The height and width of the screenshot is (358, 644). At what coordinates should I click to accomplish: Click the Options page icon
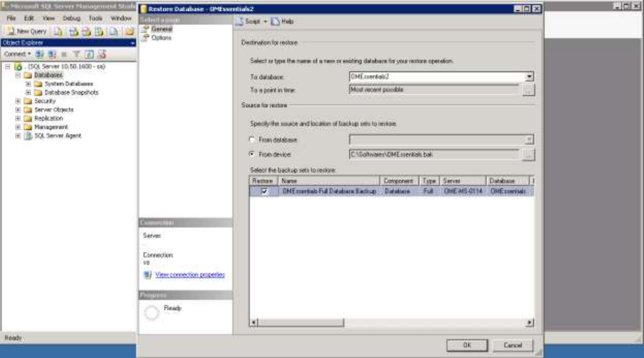click(x=145, y=37)
